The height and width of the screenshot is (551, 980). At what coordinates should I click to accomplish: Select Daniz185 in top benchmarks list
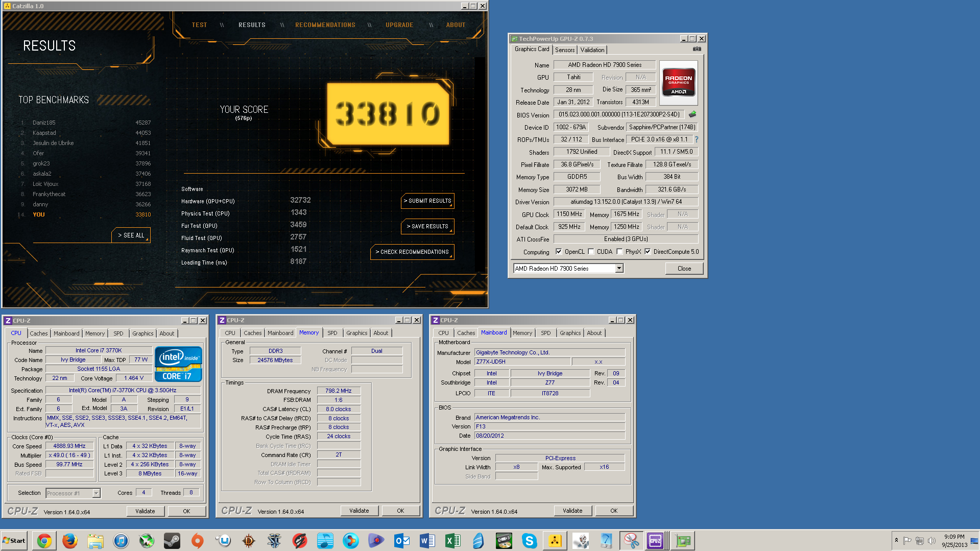tap(86, 123)
